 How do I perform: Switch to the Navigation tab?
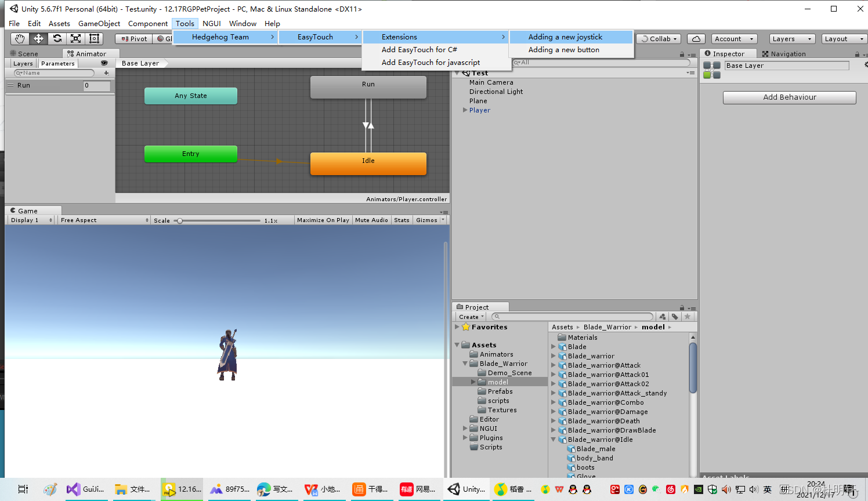click(783, 54)
